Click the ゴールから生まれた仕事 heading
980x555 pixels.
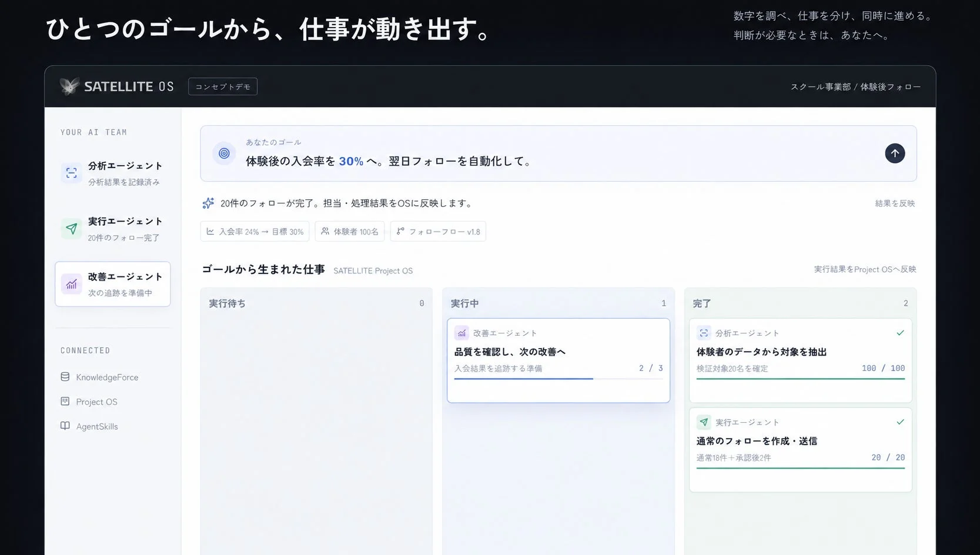[x=263, y=269]
